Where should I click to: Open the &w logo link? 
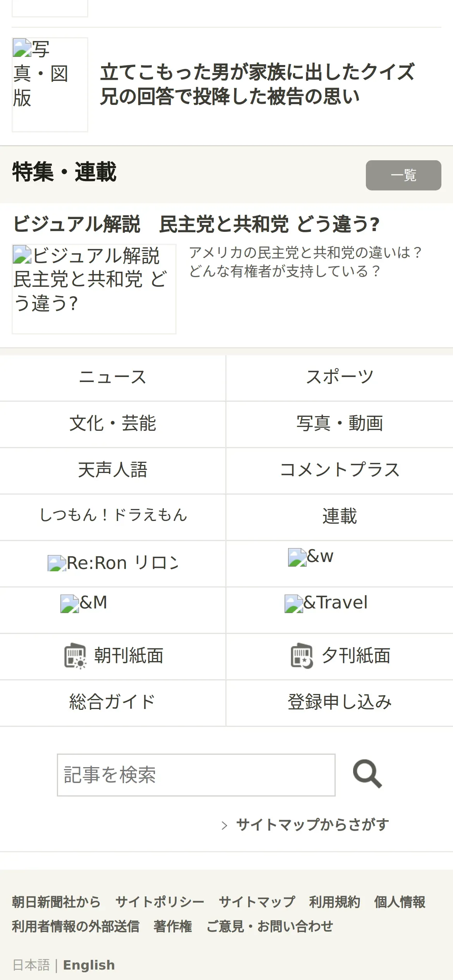point(311,557)
